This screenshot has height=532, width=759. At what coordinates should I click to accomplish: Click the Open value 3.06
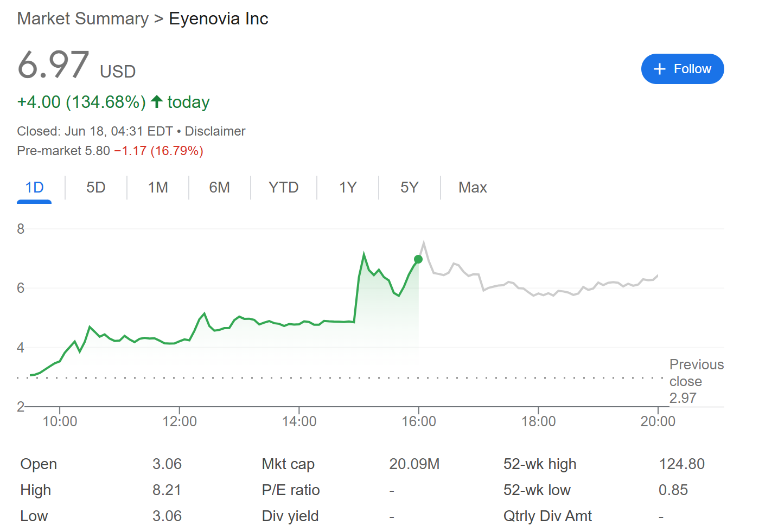(x=167, y=464)
